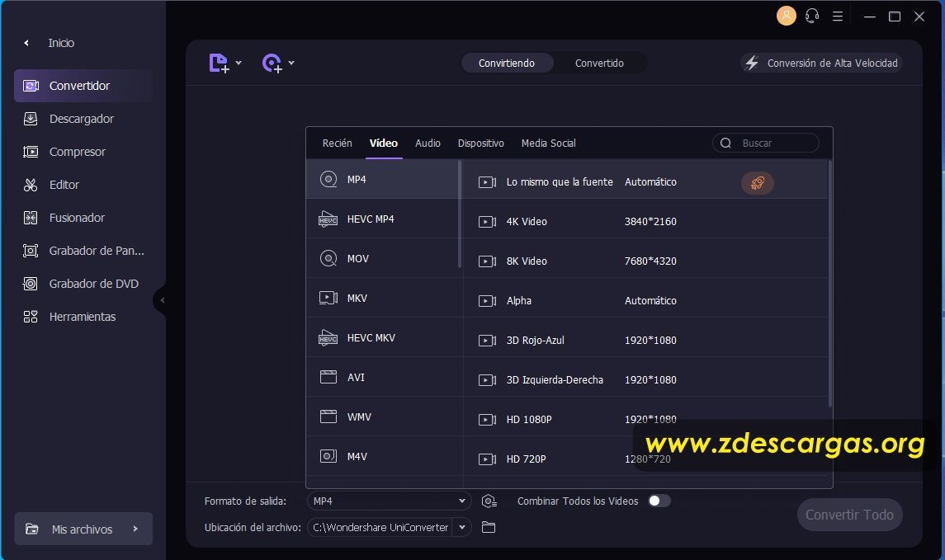945x560 pixels.
Task: Enable Conversión de Alta Velocidad
Action: click(x=821, y=64)
